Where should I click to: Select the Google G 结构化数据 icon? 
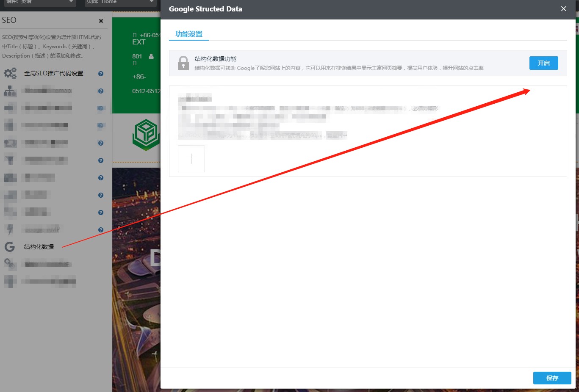tap(9, 247)
